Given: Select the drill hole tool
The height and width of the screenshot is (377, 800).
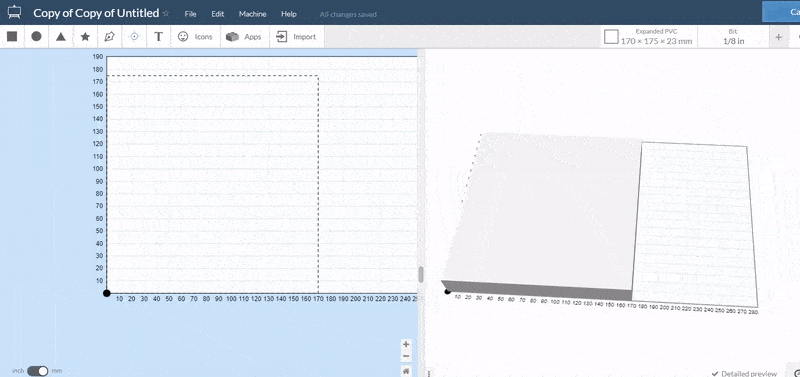Looking at the screenshot, I should pyautogui.click(x=134, y=37).
